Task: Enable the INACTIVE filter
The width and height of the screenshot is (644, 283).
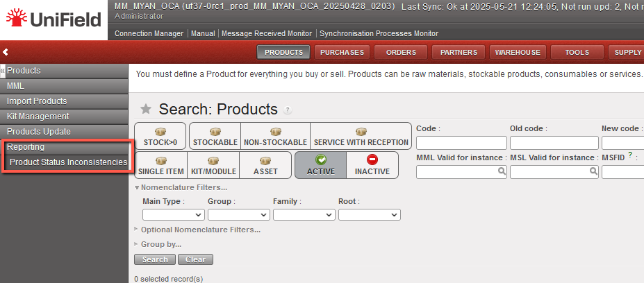Action: point(372,165)
